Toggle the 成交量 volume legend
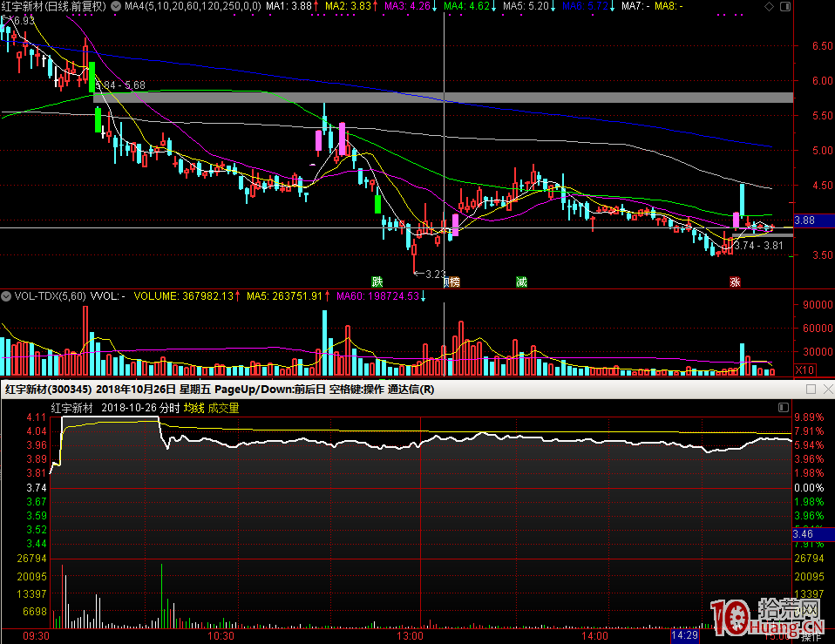 (223, 408)
